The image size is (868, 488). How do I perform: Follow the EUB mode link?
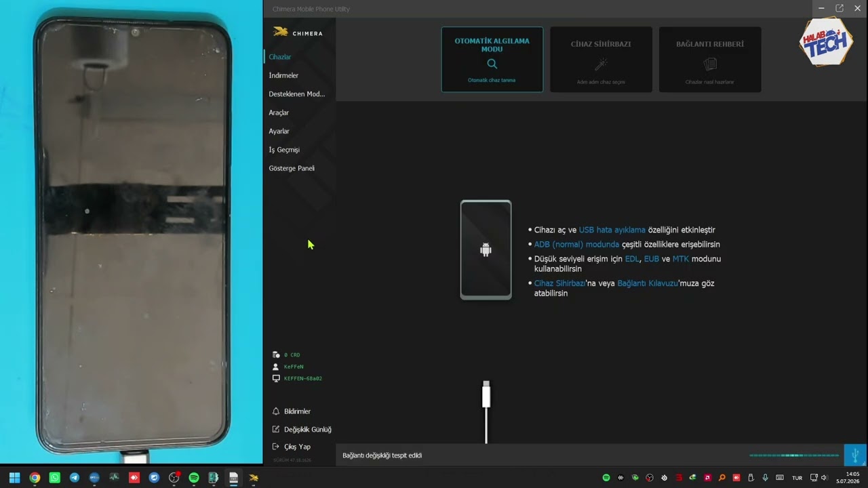point(652,259)
